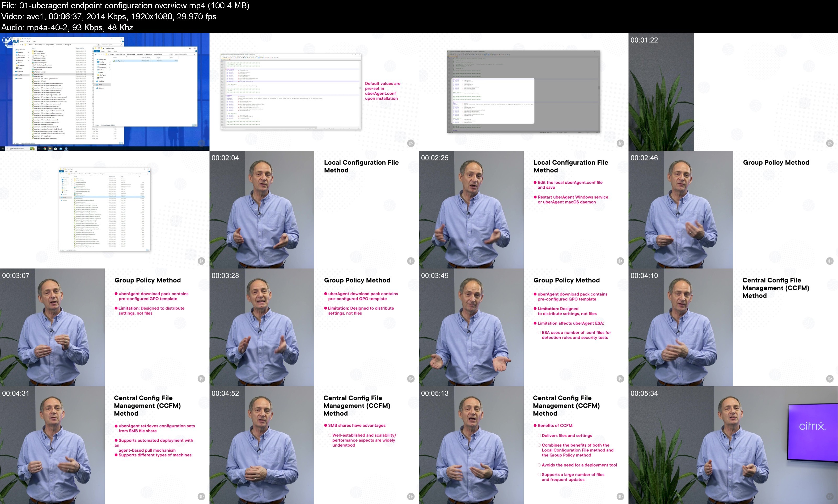Select the 00:05:13 frame thumbnail
Viewport: 838px width, 504px height.
click(524, 445)
